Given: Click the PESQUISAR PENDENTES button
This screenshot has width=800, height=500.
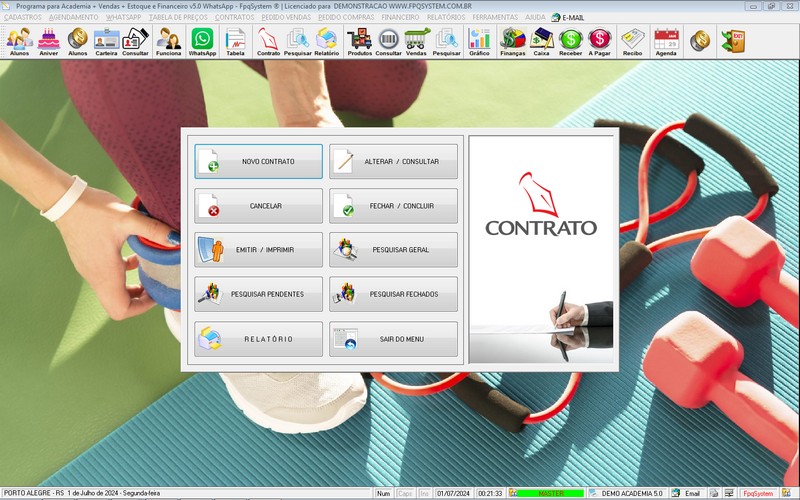Looking at the screenshot, I should coord(259,294).
